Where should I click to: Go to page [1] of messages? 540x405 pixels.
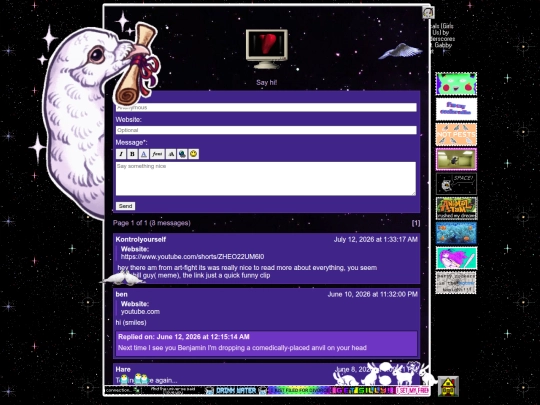(x=416, y=223)
